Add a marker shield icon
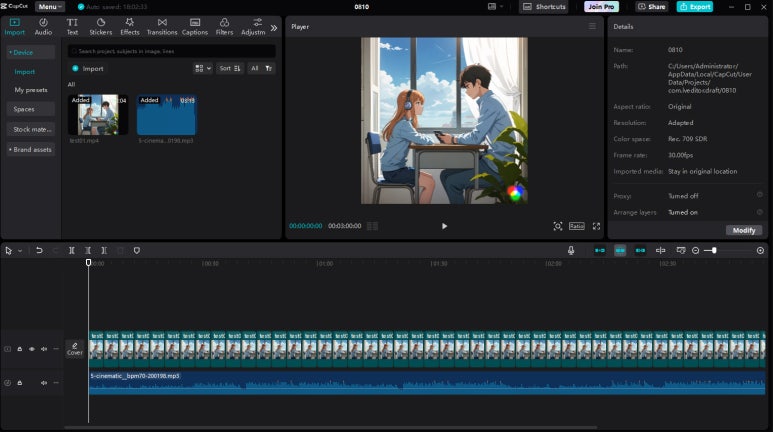Screen dimensions: 773x432 (137, 251)
